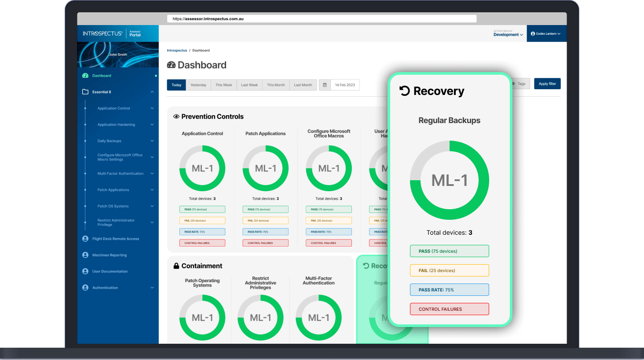
Task: Click the Machines Reporting user icon
Action: (x=85, y=255)
